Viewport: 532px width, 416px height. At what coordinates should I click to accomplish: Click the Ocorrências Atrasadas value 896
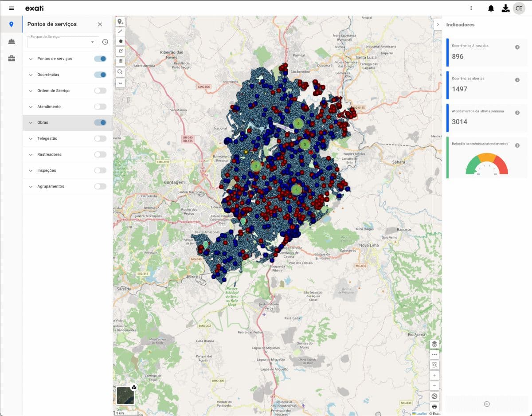[458, 56]
